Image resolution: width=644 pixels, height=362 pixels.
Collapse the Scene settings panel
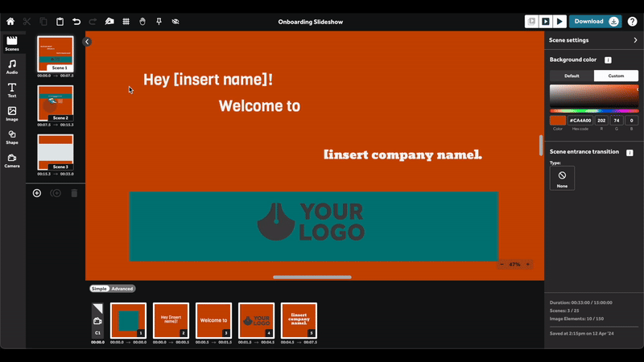click(635, 39)
